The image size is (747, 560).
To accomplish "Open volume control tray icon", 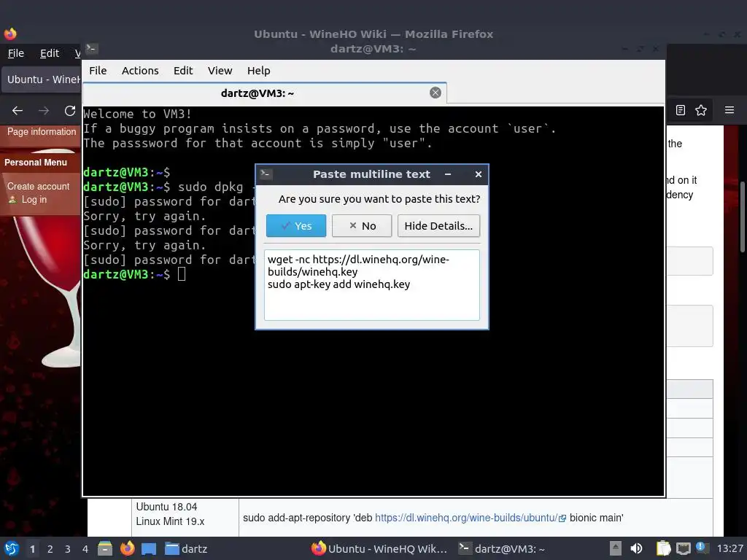I will (636, 548).
